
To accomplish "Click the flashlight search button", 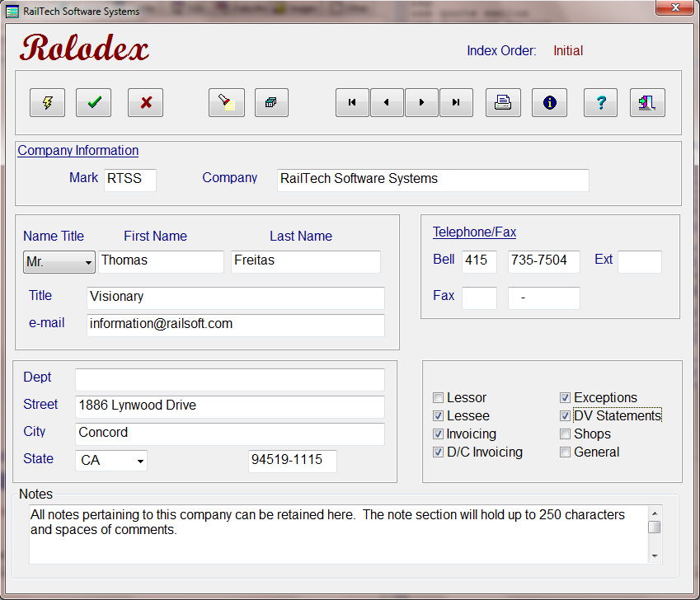I will click(x=226, y=103).
